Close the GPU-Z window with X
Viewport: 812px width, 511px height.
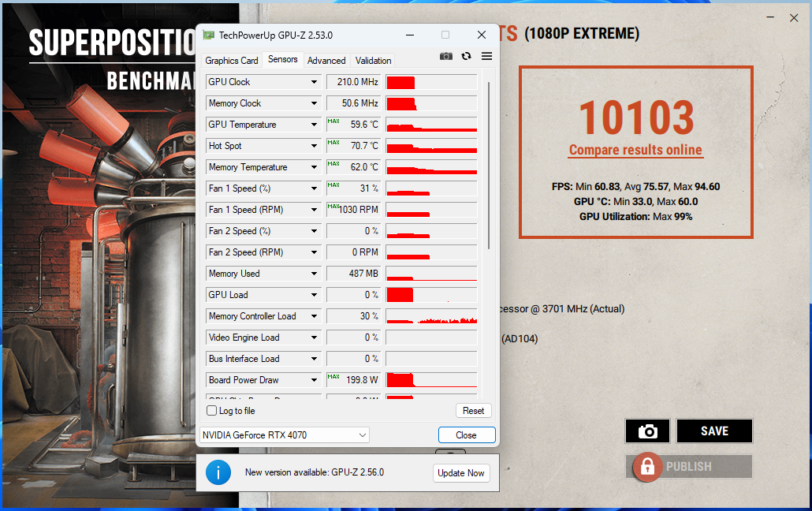tap(482, 35)
